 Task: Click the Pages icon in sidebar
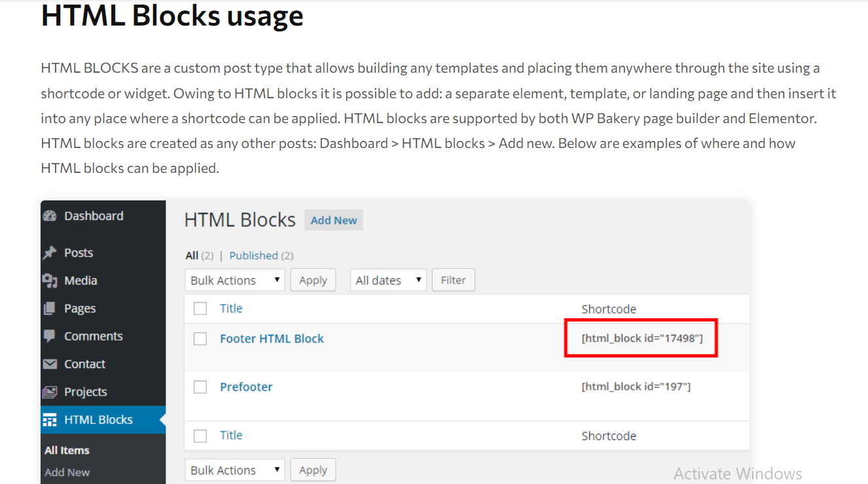click(x=50, y=308)
